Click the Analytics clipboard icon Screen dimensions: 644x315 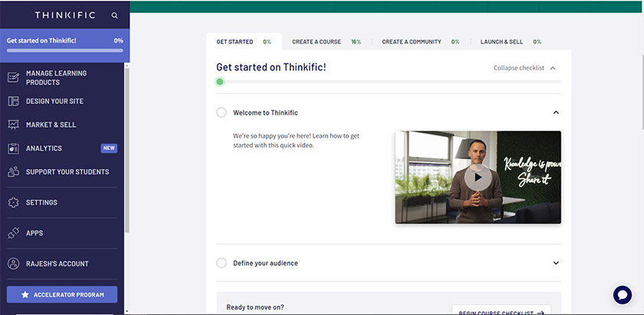[x=13, y=148]
